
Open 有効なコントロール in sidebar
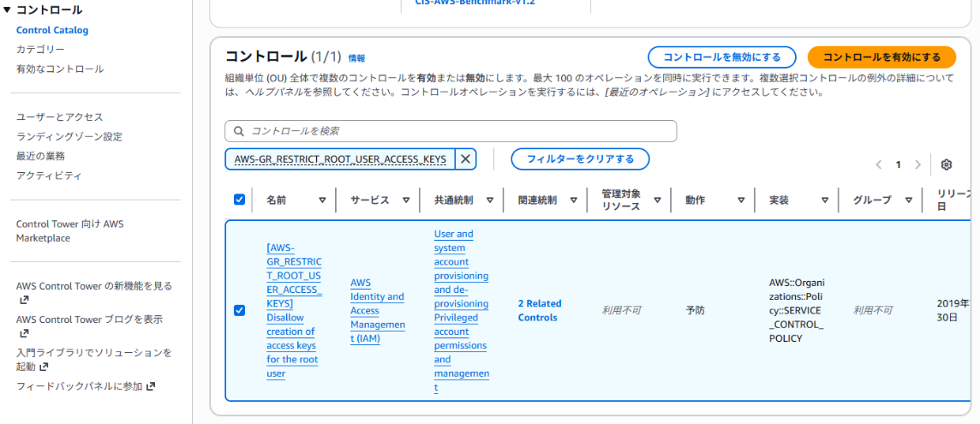click(60, 69)
